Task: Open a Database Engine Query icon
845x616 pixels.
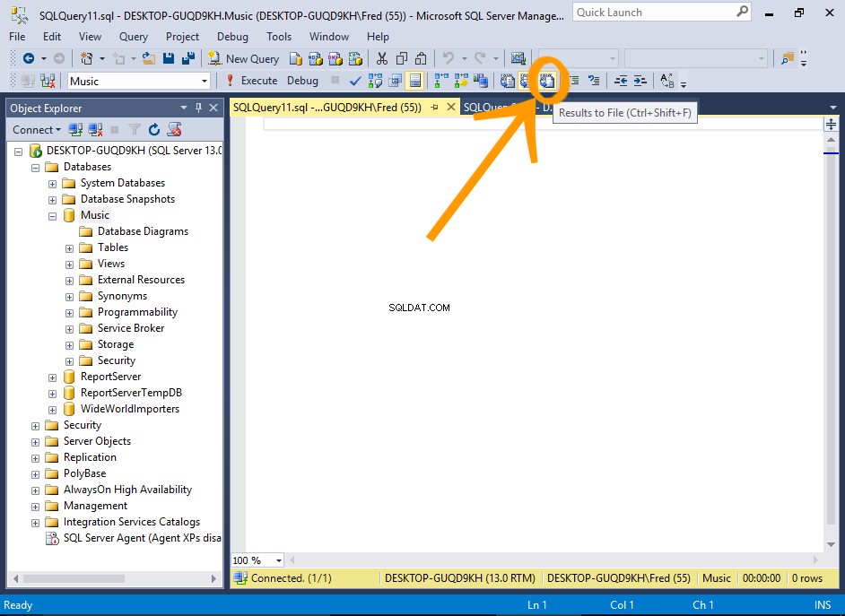Action: [x=295, y=58]
